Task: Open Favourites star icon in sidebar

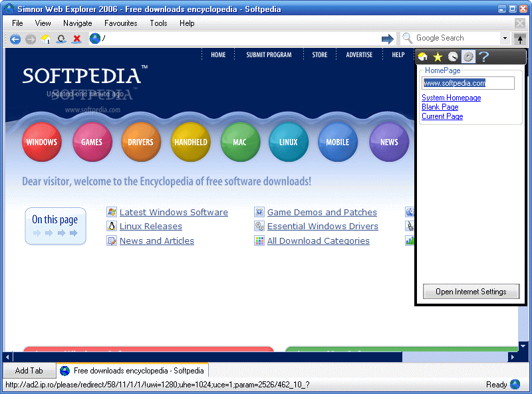Action: pos(438,56)
